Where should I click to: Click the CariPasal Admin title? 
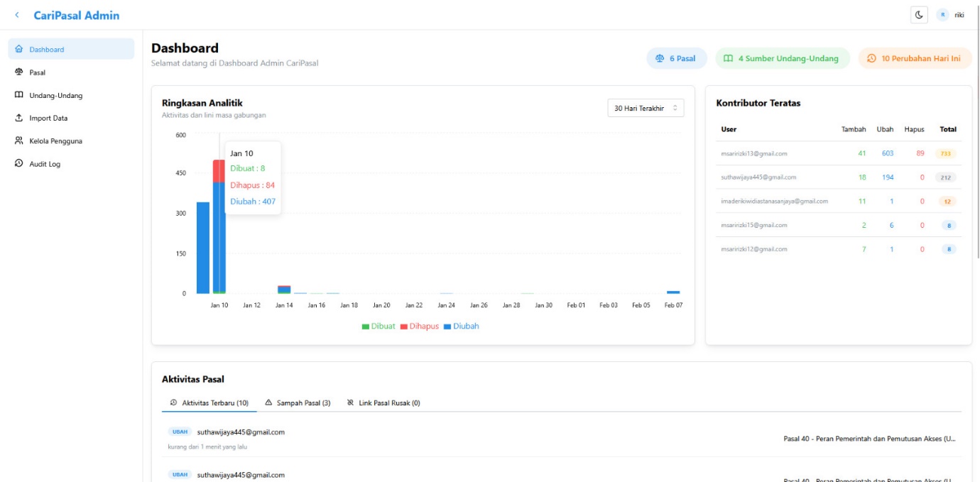click(77, 15)
